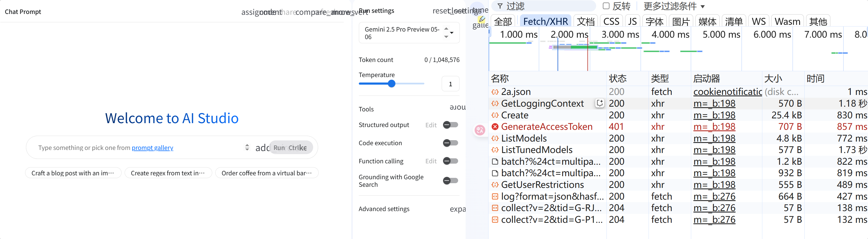The image size is (868, 239).
Task: Switch to the CSS filter tab
Action: [611, 21]
